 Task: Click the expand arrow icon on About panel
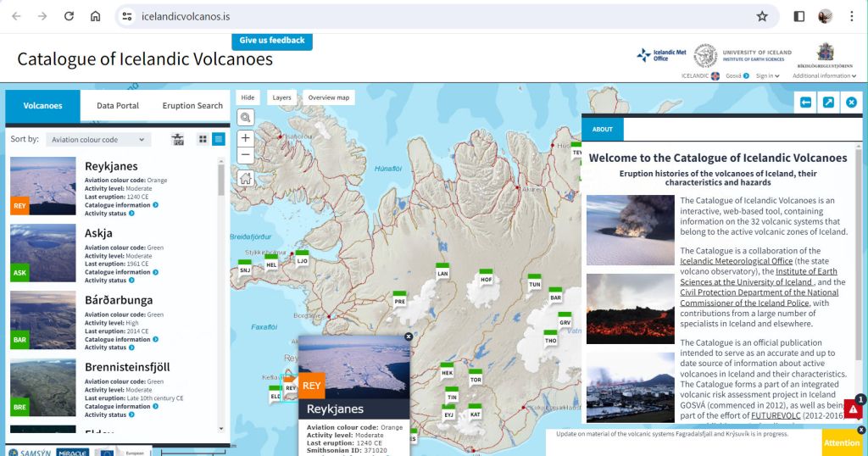pyautogui.click(x=828, y=103)
